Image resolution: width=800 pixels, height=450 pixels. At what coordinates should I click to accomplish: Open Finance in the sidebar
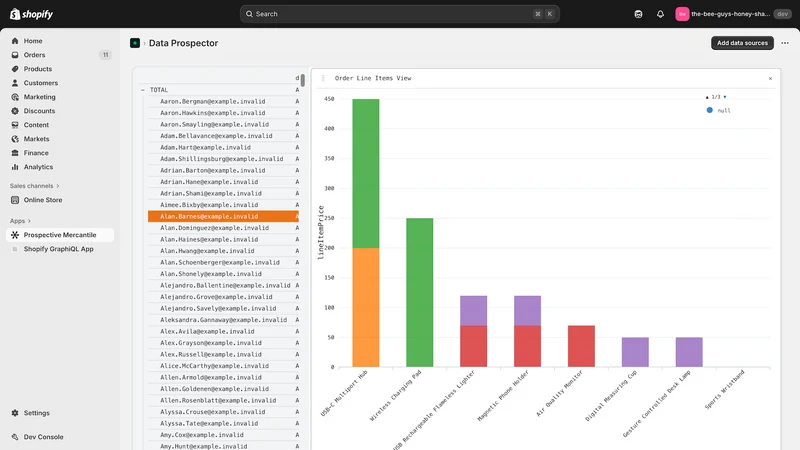[60, 153]
